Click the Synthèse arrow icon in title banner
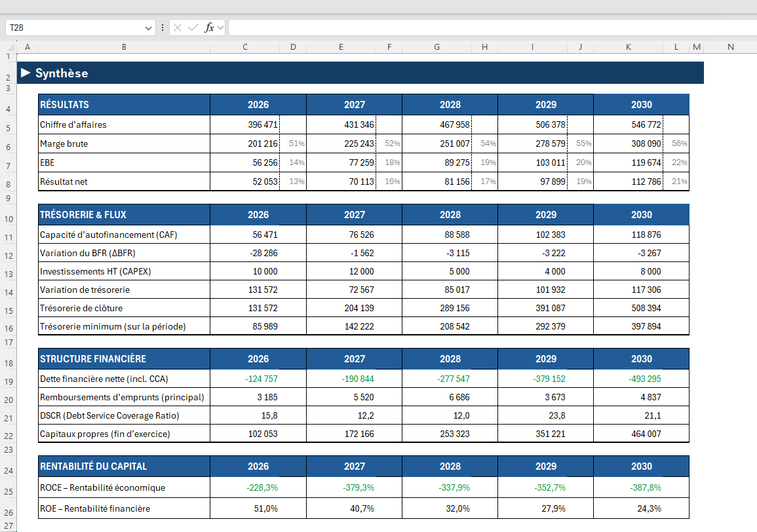Viewport: 757px width, 532px height. [26, 73]
